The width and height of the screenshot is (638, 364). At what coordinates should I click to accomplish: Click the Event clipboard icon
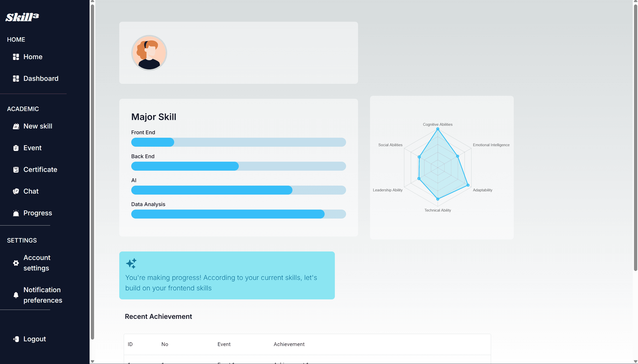tap(16, 148)
